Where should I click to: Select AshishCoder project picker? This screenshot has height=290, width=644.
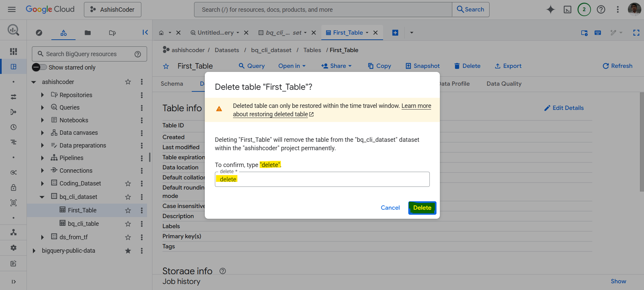(112, 9)
